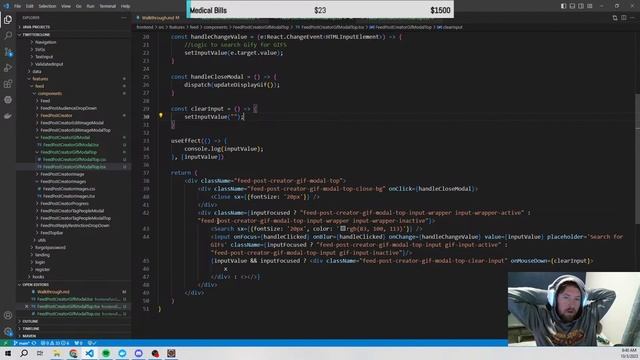Select Walkthrough.md in Open Editors

(53, 292)
